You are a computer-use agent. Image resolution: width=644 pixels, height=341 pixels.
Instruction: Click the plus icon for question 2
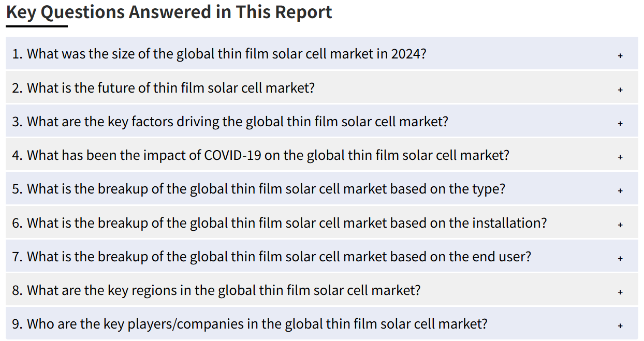[620, 90]
